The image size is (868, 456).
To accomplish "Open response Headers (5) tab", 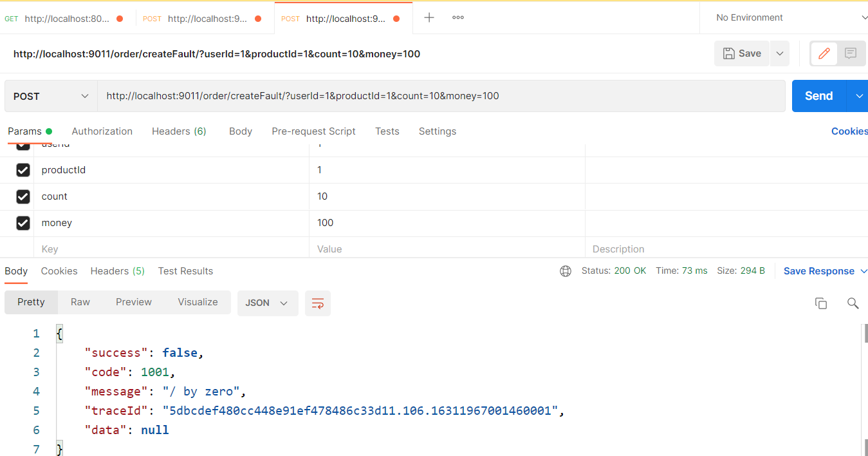I will point(118,271).
